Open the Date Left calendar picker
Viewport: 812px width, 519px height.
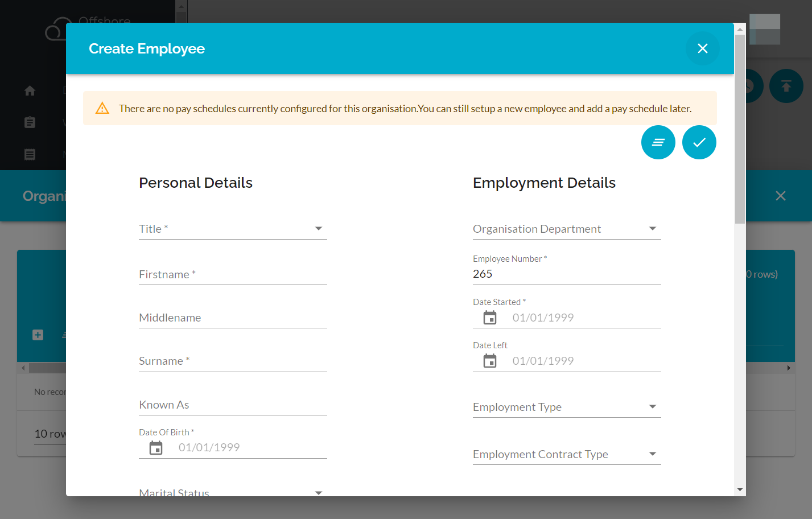pos(490,361)
